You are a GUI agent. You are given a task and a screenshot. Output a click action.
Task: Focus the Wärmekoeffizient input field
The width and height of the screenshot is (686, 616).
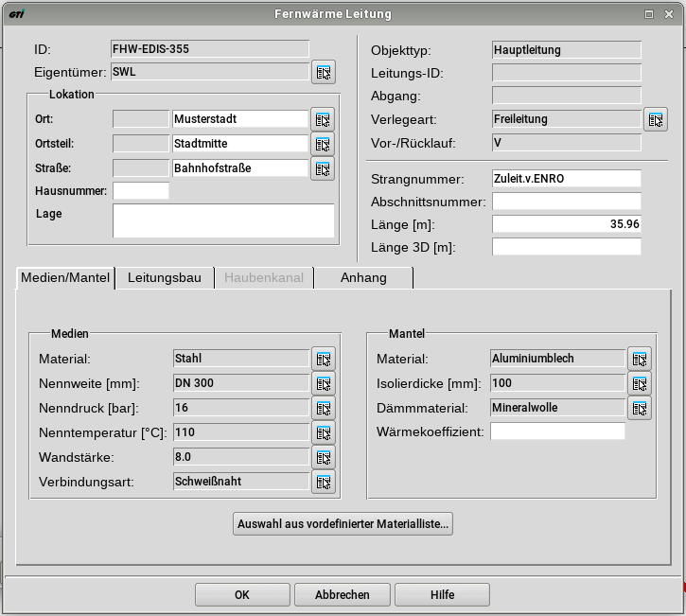557,431
